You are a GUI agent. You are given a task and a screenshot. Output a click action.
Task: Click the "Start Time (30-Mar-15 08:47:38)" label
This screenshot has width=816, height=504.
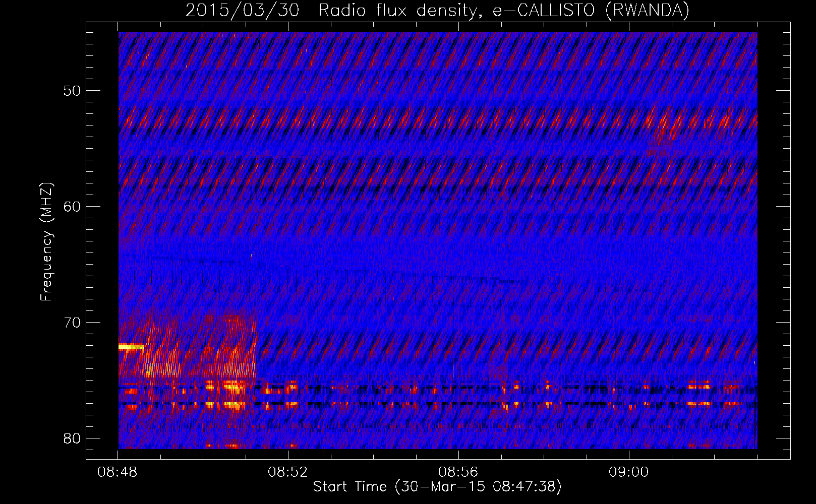437,487
